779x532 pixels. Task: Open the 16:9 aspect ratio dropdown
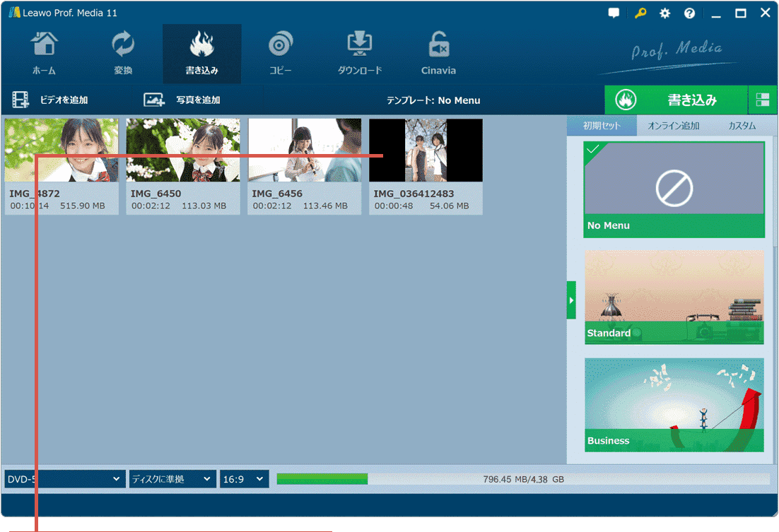click(244, 479)
